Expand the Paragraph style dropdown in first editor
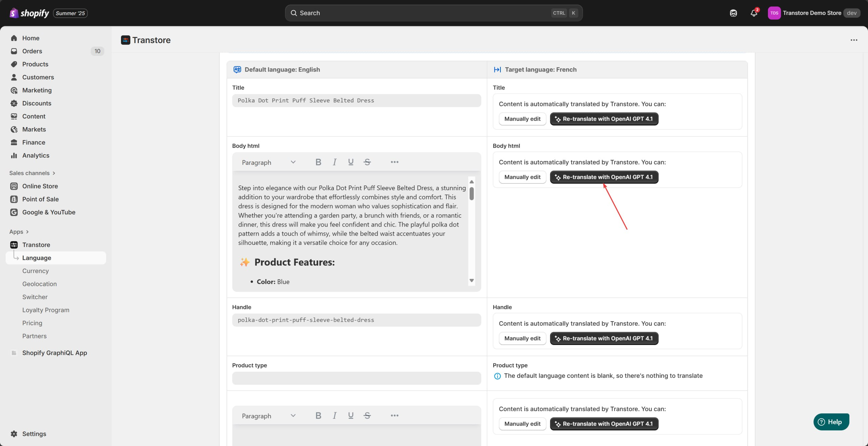The image size is (868, 446). [x=269, y=162]
